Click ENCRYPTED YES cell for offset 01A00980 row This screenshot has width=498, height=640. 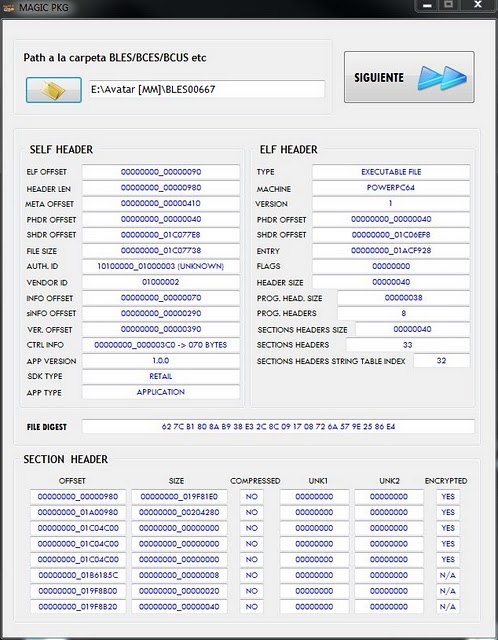(x=448, y=512)
